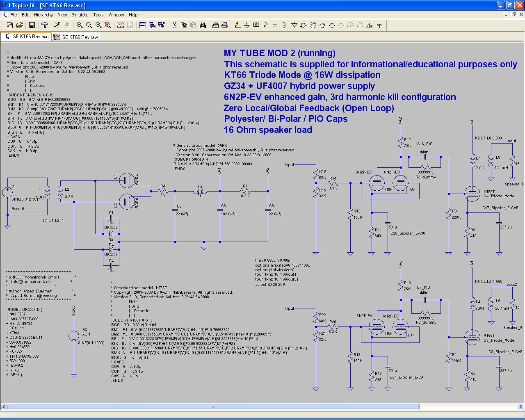Place a Diode component tool
Viewport: 525px width, 420px height.
[294, 25]
